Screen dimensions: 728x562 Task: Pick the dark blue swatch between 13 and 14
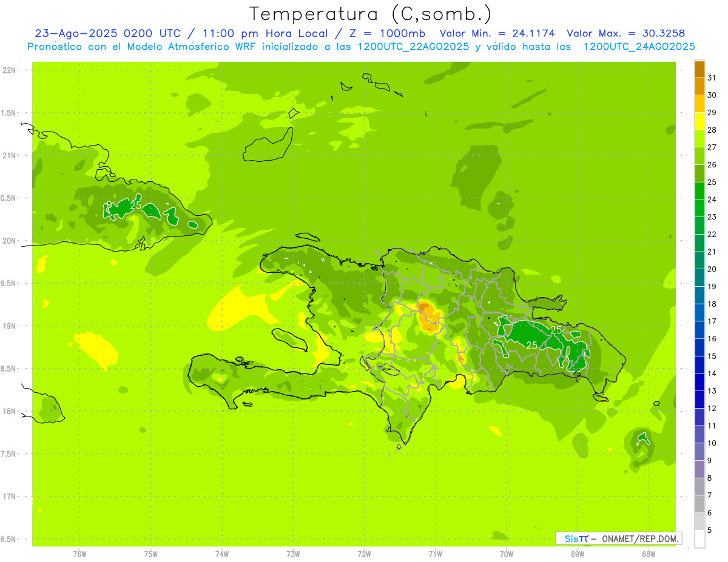click(x=699, y=383)
